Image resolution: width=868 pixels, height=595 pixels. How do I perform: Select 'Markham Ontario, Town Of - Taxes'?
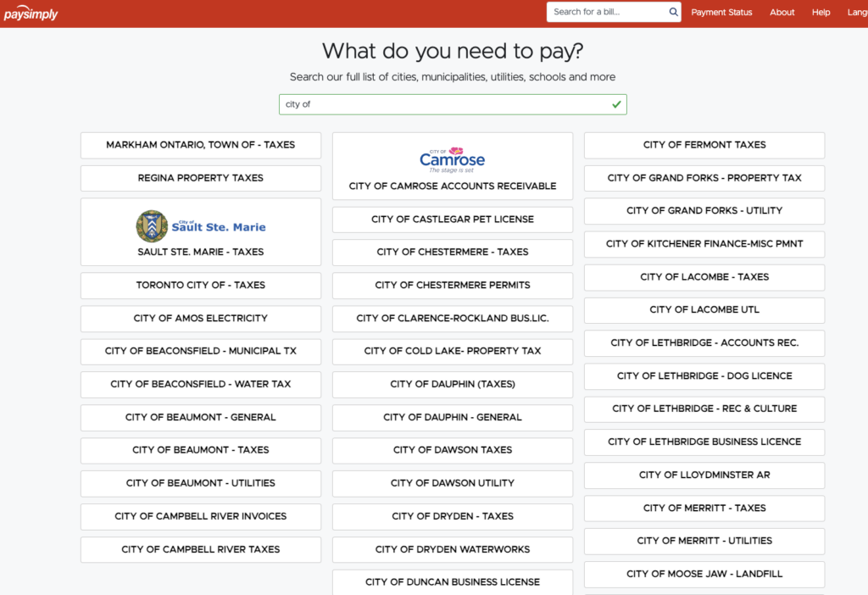pyautogui.click(x=200, y=145)
